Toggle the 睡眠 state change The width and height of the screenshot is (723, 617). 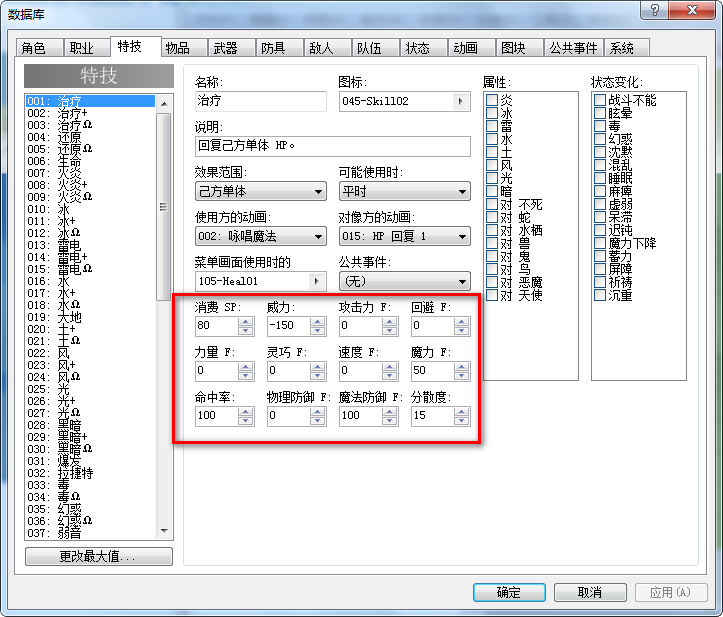tap(600, 178)
